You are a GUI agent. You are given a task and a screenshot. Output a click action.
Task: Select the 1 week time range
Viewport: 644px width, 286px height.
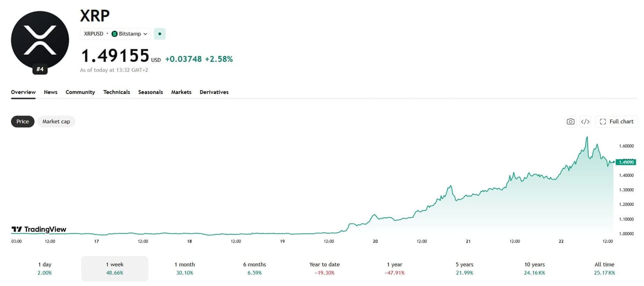pyautogui.click(x=114, y=268)
